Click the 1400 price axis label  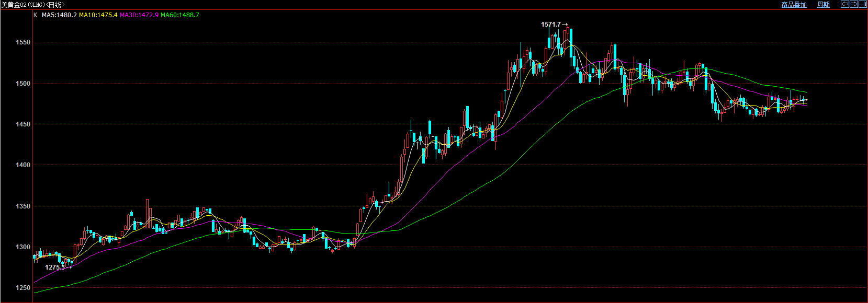click(23, 165)
